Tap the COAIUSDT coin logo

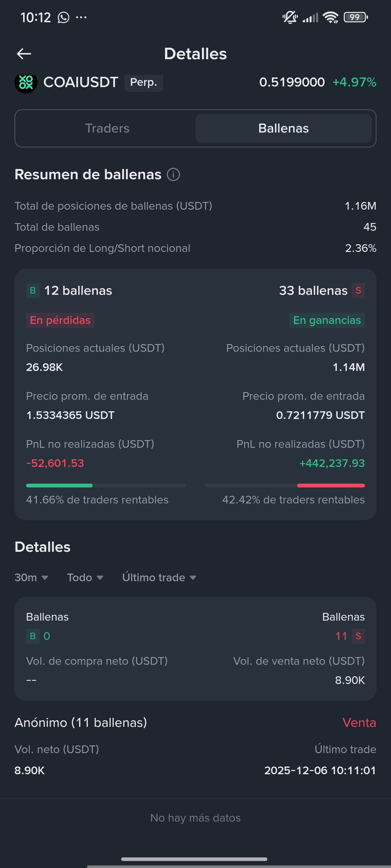pyautogui.click(x=26, y=82)
